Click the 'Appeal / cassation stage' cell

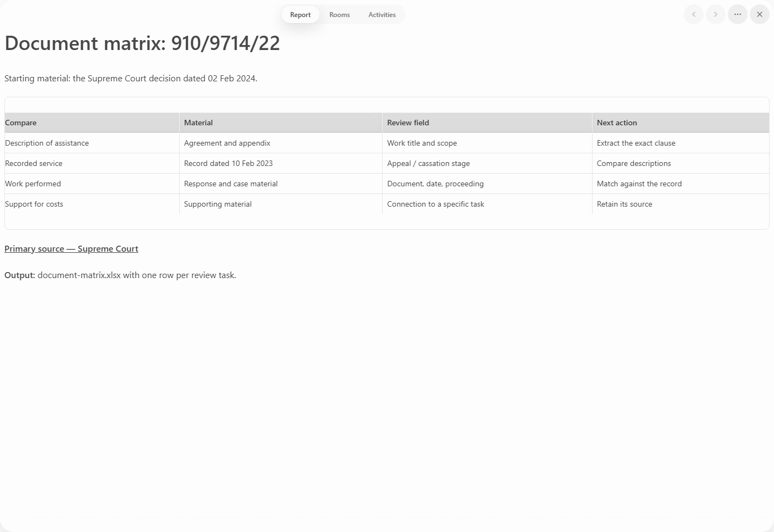(487, 163)
